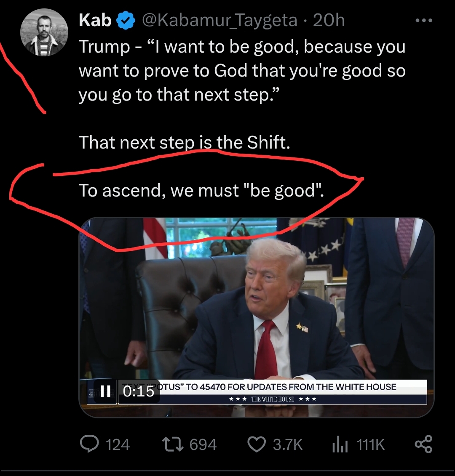Click the share icon

tap(423, 444)
